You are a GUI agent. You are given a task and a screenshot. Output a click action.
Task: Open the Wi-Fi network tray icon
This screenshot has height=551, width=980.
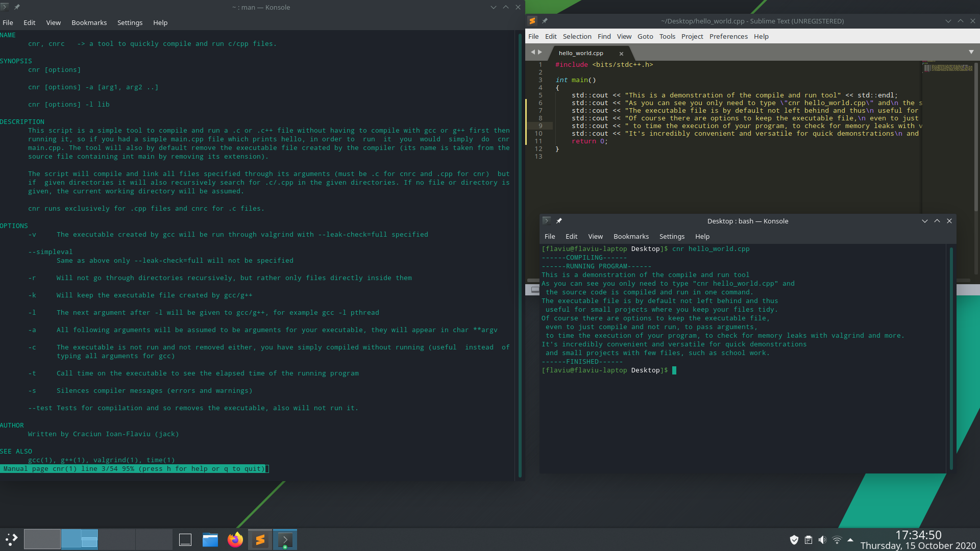point(837,540)
